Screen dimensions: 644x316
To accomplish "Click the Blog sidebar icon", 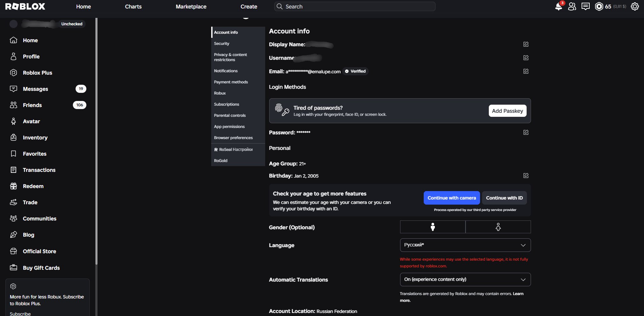I will tap(13, 235).
